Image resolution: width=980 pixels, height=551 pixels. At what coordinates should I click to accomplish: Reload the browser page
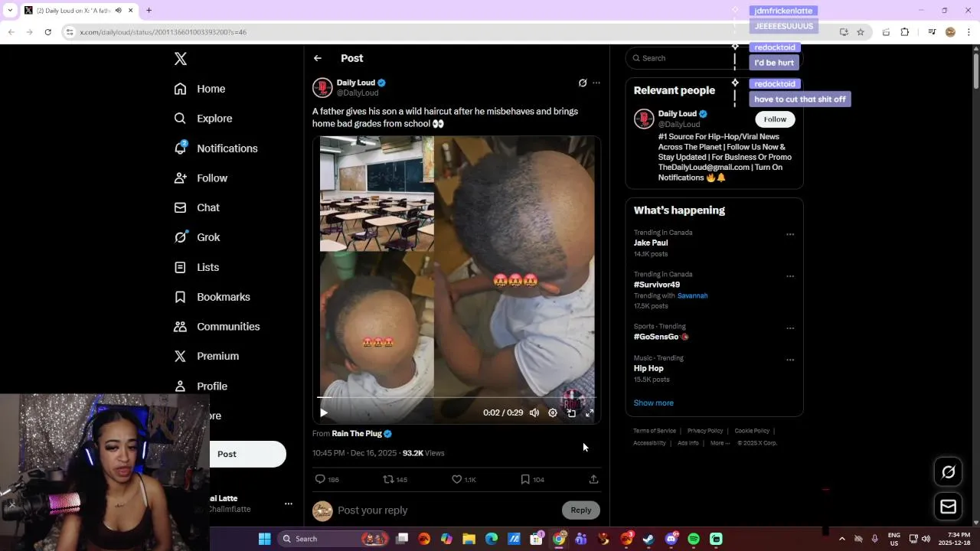click(47, 32)
